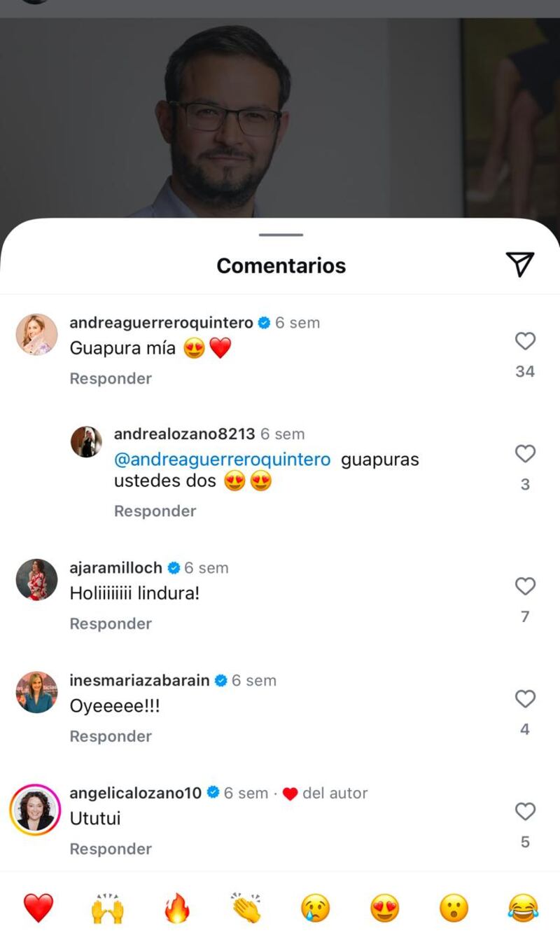Like angelicalozano10's Ututui comment
560x940 pixels.
point(525,812)
